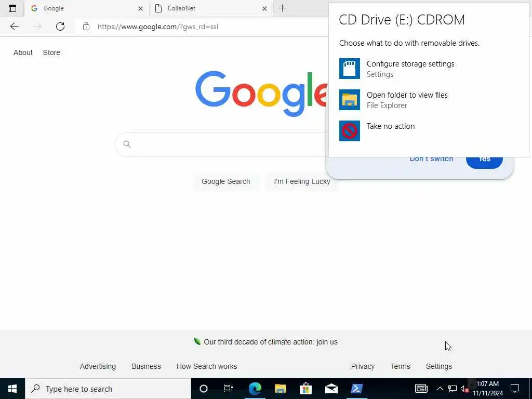
Task: Open Microsoft Edge from the taskbar
Action: [x=255, y=389]
